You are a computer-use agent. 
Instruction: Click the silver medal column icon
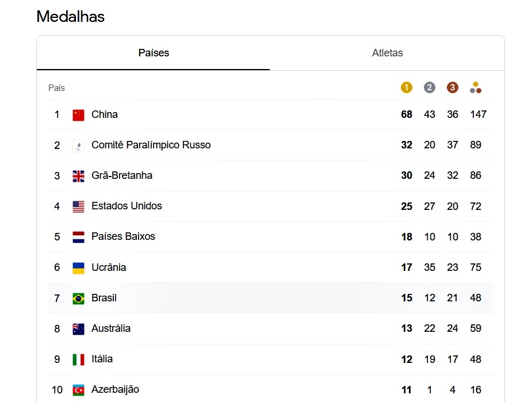click(x=430, y=87)
